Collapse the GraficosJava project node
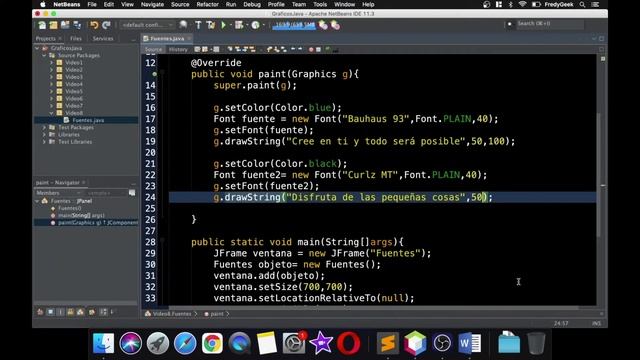The image size is (640, 360). pyautogui.click(x=38, y=48)
